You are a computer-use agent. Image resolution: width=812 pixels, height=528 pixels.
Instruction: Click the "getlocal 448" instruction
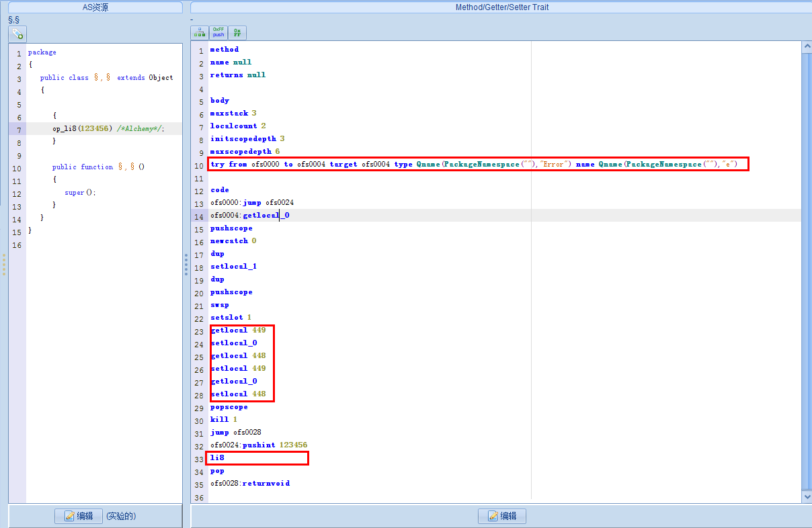(x=238, y=356)
